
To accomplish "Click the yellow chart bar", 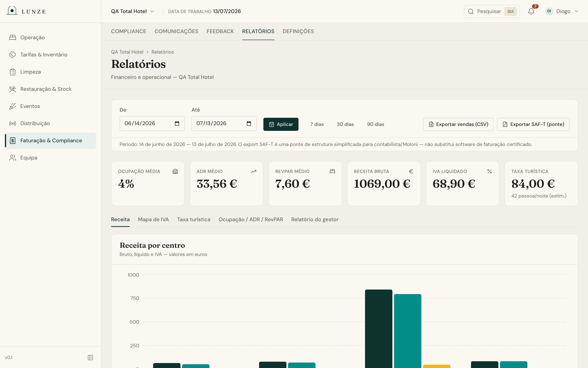I will pos(437,366).
